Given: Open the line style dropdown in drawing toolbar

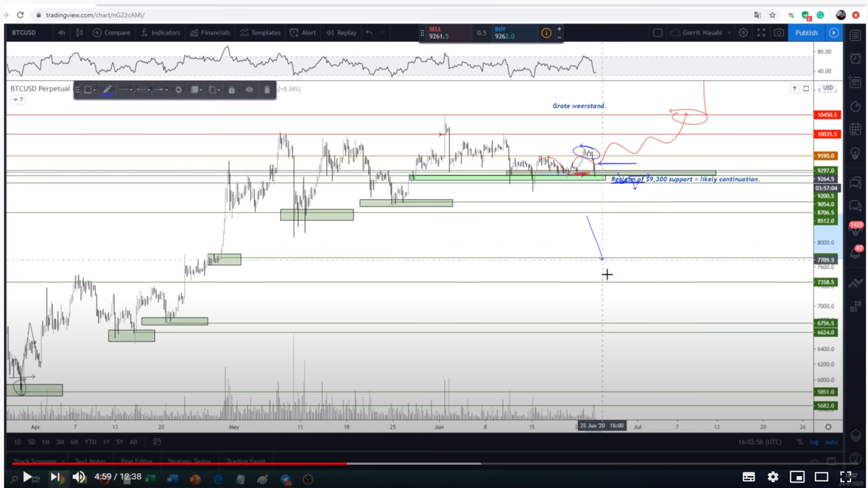Looking at the screenshot, I should tap(126, 89).
